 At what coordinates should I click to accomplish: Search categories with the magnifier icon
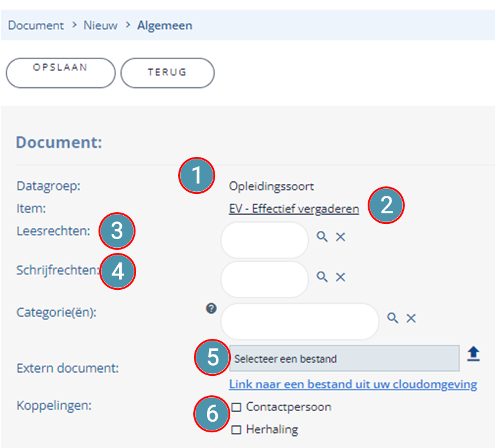(393, 318)
